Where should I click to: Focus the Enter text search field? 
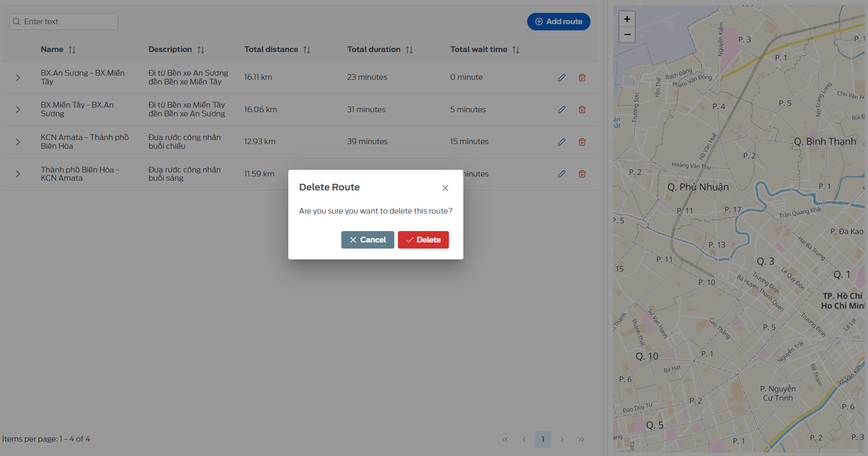(64, 22)
